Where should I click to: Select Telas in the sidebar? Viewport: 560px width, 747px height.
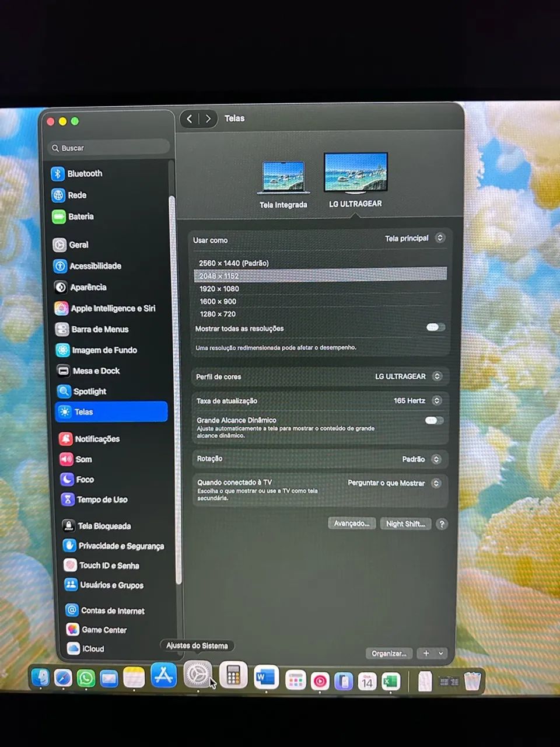(x=111, y=412)
